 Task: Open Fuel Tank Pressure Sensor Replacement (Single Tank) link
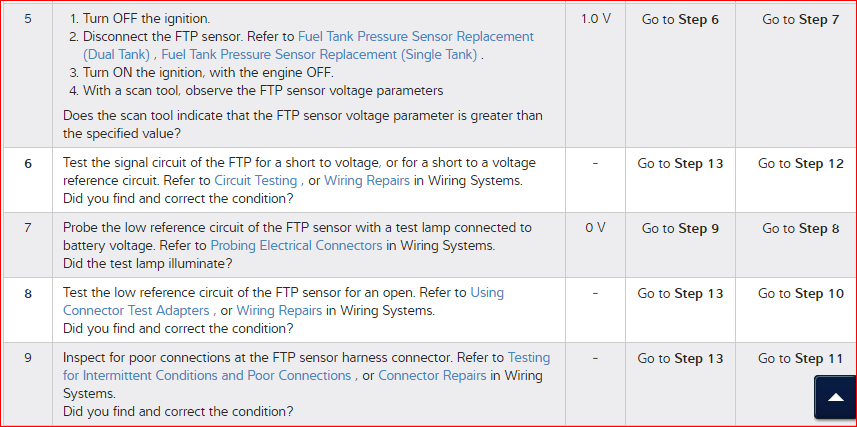pyautogui.click(x=318, y=54)
